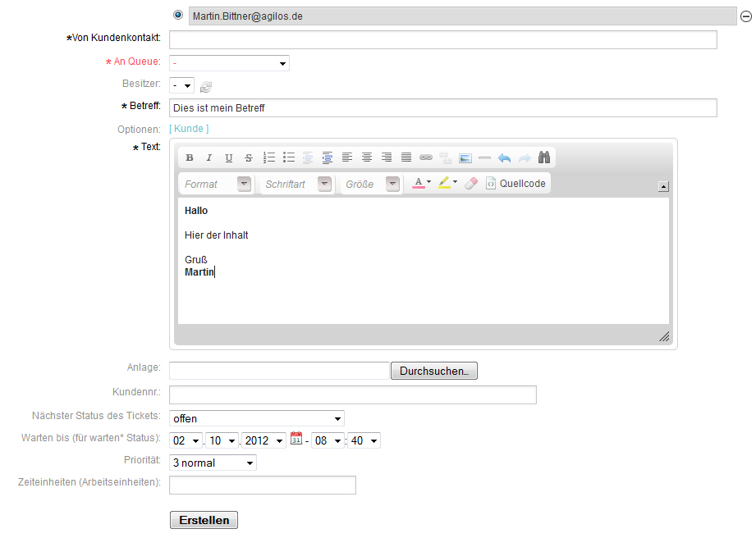Toggle bold formatting in the editor

click(x=190, y=157)
